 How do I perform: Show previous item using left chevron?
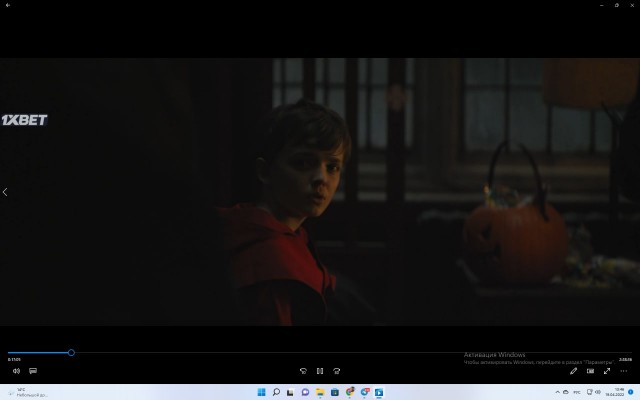tap(5, 192)
